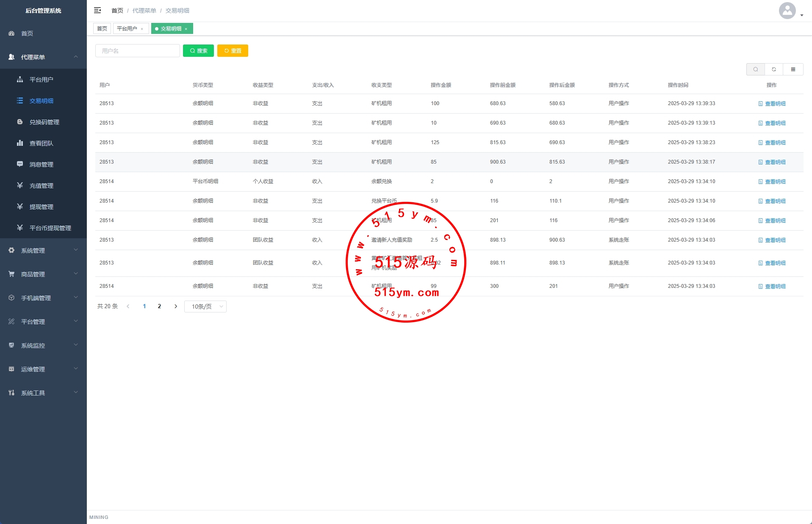Screen dimensions: 812x524
Task: Focus the 用户名 search input field
Action: point(138,51)
